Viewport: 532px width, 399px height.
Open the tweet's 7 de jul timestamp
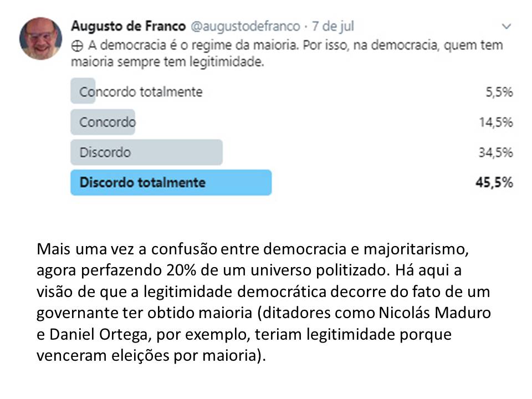coord(332,26)
